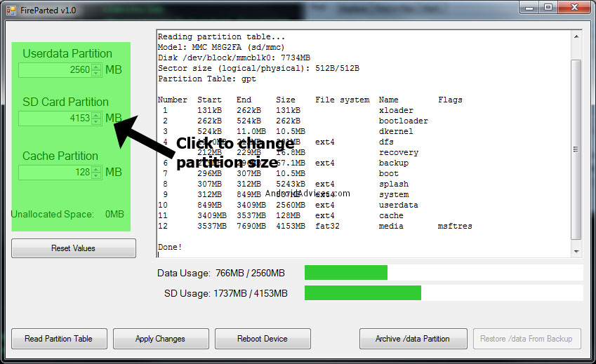This screenshot has width=596, height=364.
Task: Click the 'fat32' file system entry
Action: tap(327, 227)
